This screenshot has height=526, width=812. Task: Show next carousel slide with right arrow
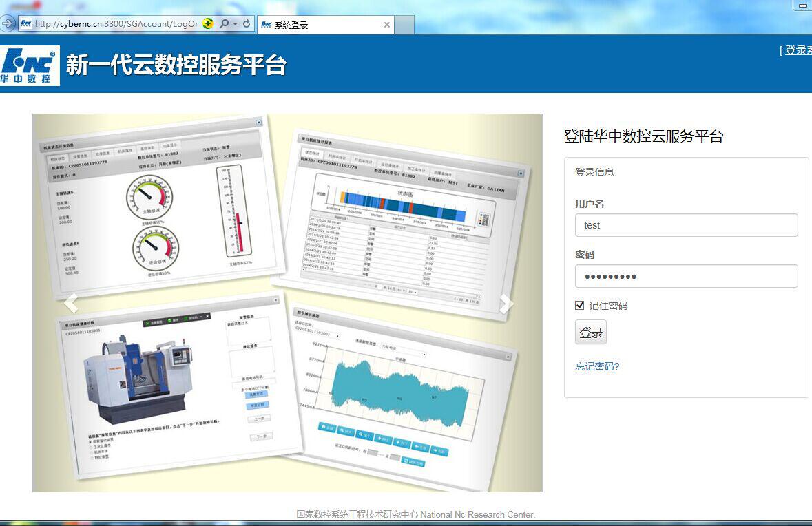(x=506, y=304)
